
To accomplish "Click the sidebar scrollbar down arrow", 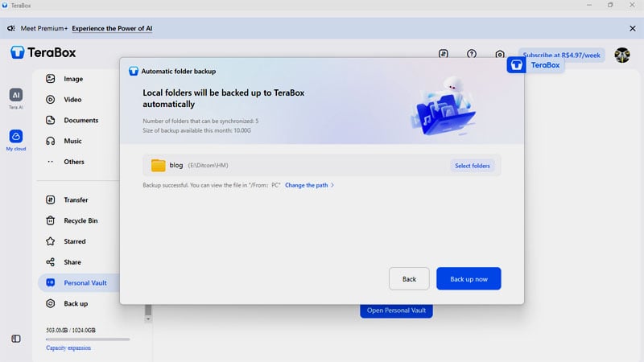I will pos(148,319).
